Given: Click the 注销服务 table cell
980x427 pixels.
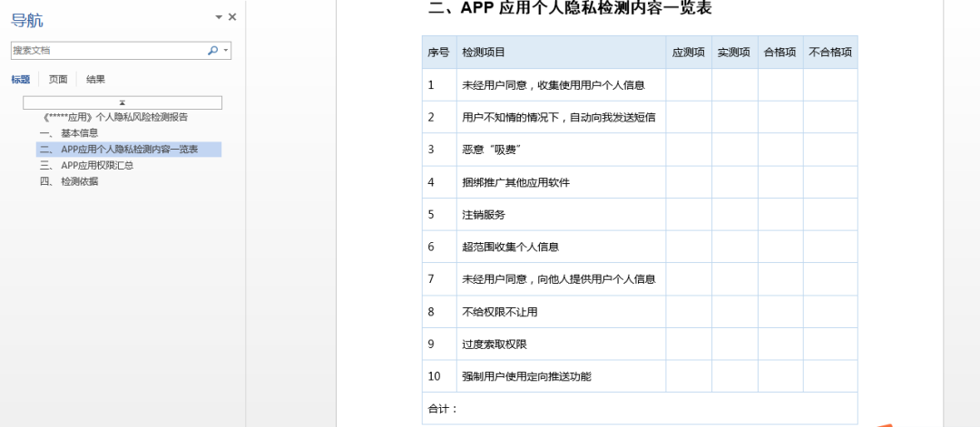Looking at the screenshot, I should (561, 215).
